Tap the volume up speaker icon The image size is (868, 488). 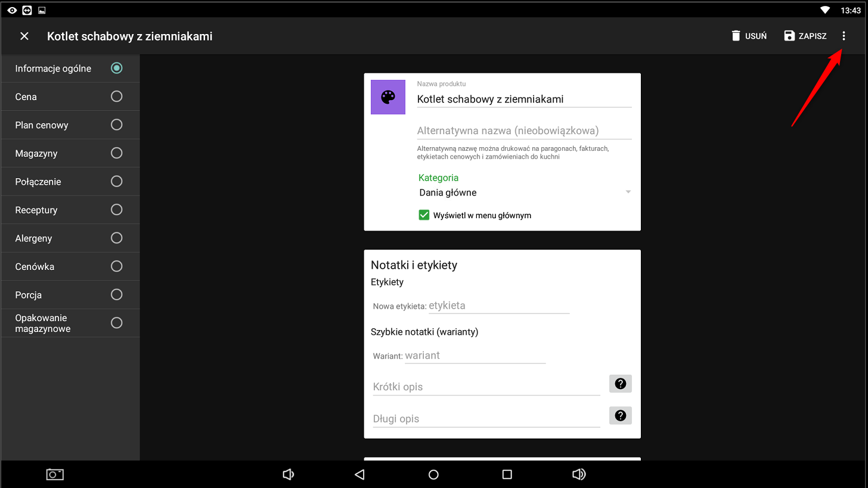click(578, 474)
